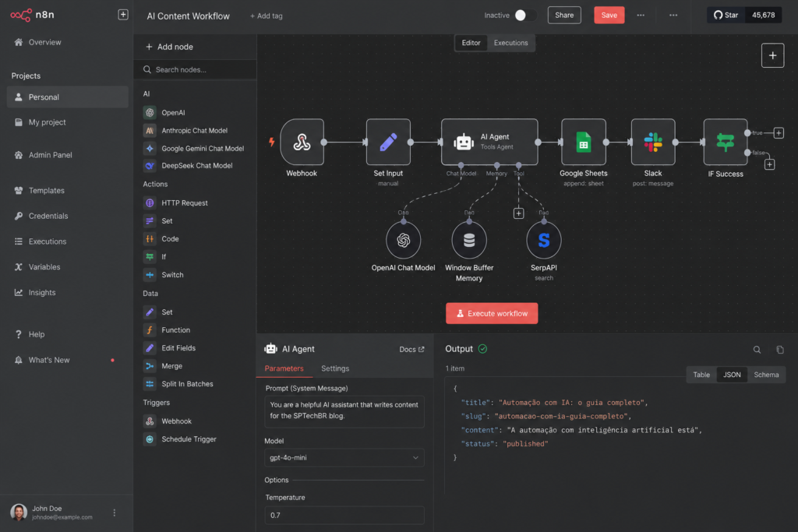Toggle the Inactive workflow switch
The height and width of the screenshot is (532, 798).
coord(524,16)
